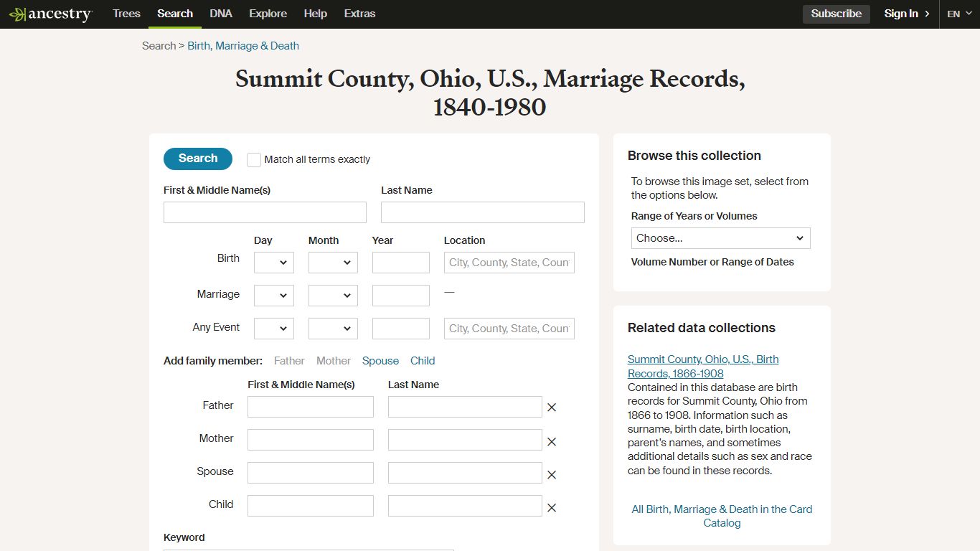Focus Father first name field
Image resolution: width=980 pixels, height=551 pixels.
[x=311, y=407]
